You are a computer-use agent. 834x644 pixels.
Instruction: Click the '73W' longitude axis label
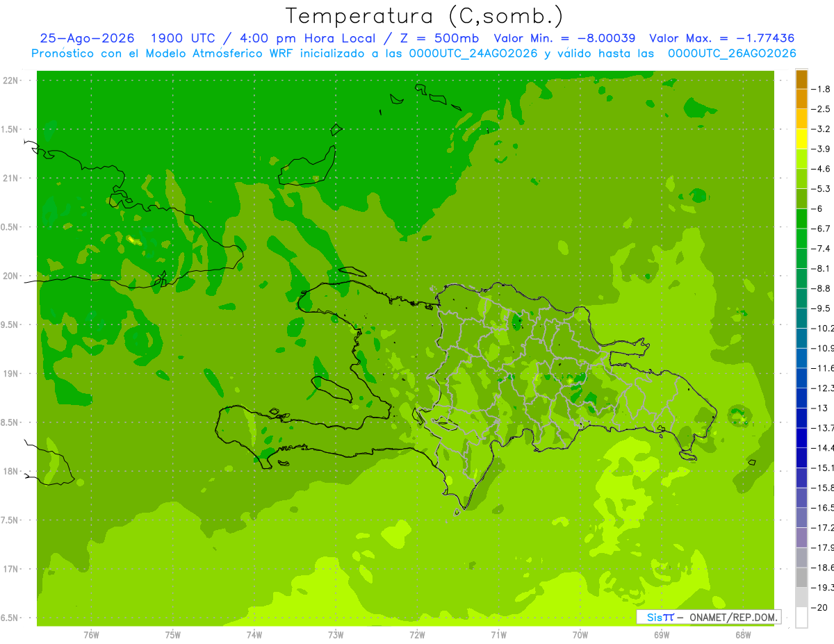tap(336, 635)
